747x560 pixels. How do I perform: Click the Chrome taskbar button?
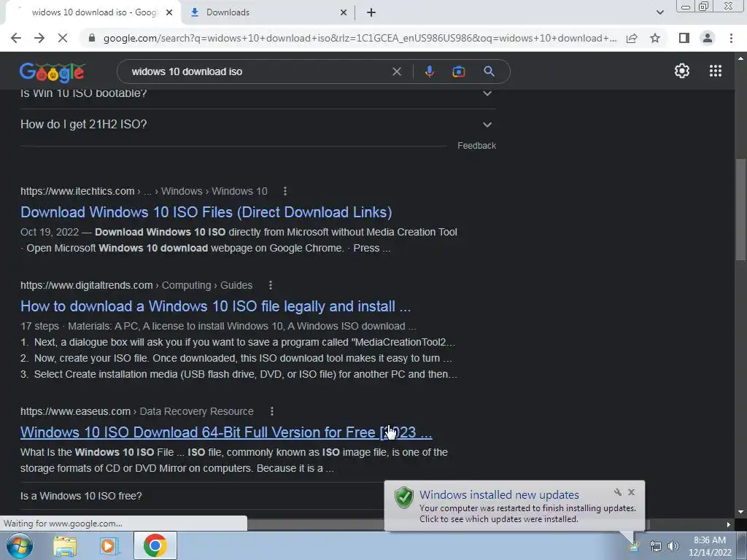[155, 545]
